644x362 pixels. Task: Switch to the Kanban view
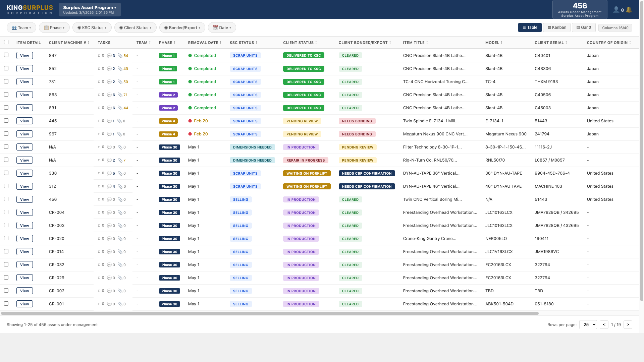[x=556, y=27]
